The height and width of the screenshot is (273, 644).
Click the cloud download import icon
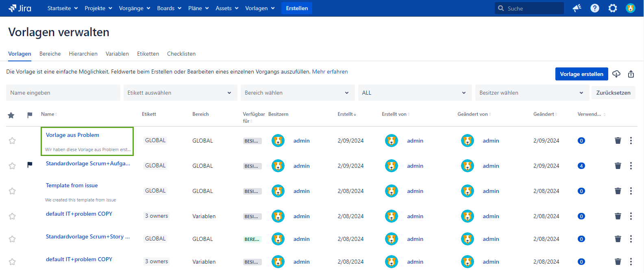click(616, 74)
